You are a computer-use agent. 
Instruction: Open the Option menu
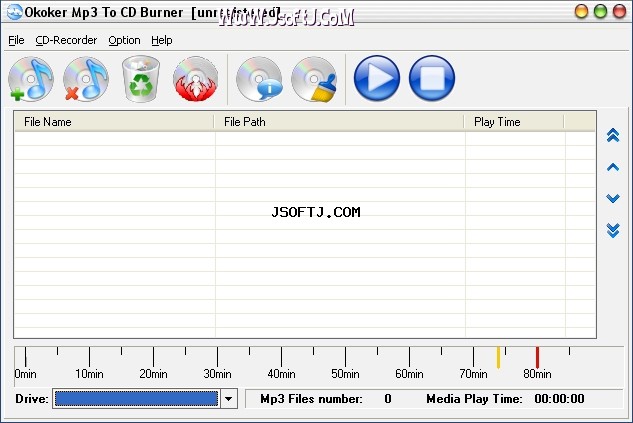124,40
